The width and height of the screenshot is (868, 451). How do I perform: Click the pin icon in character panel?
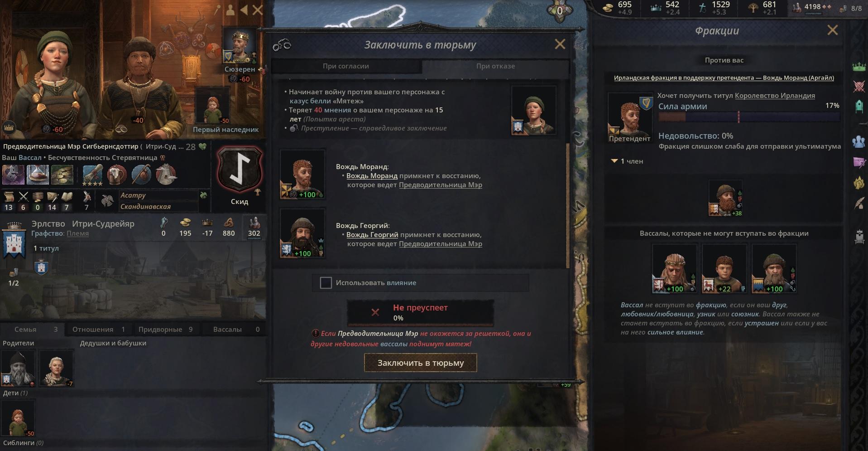point(218,10)
